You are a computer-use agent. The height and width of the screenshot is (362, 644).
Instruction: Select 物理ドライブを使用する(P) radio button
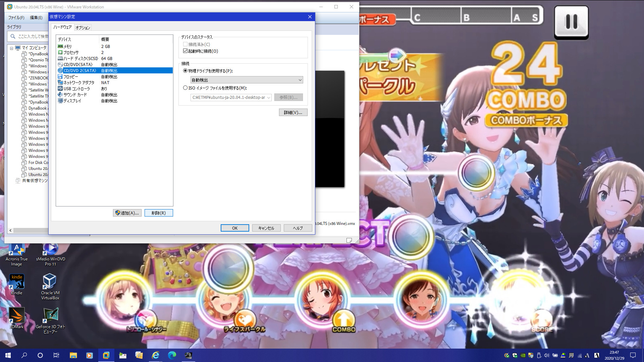185,71
